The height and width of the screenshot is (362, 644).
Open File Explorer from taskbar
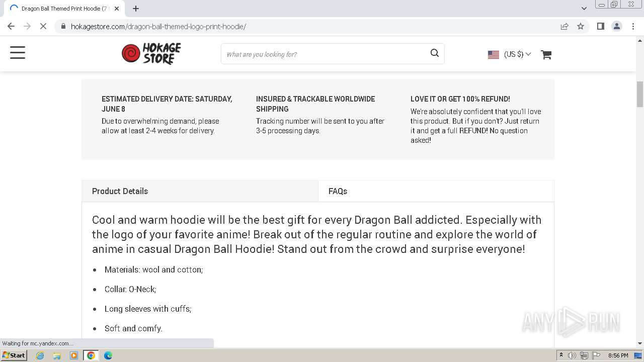tap(57, 355)
